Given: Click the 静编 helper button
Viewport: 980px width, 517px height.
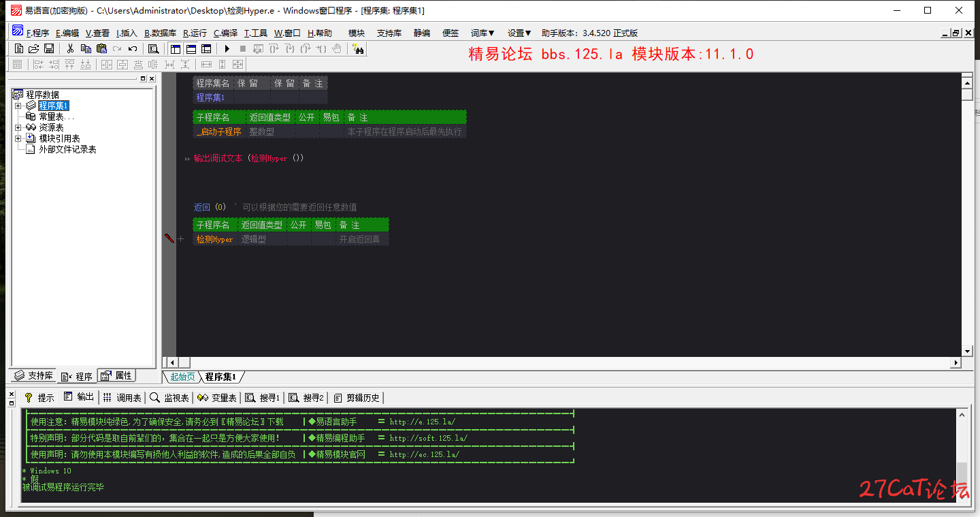Looking at the screenshot, I should 422,33.
